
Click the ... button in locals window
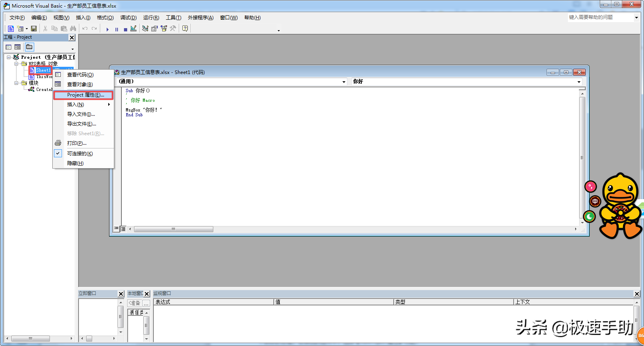click(x=146, y=303)
